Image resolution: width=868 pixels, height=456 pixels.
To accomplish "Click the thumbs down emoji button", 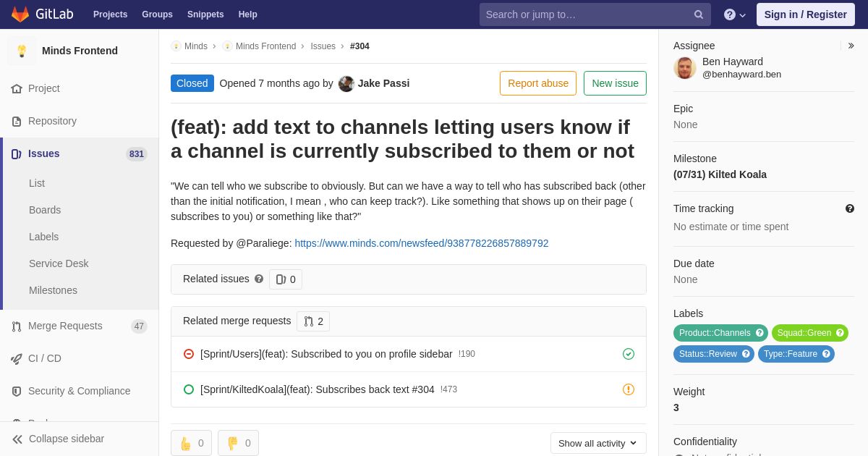I will 238,443.
